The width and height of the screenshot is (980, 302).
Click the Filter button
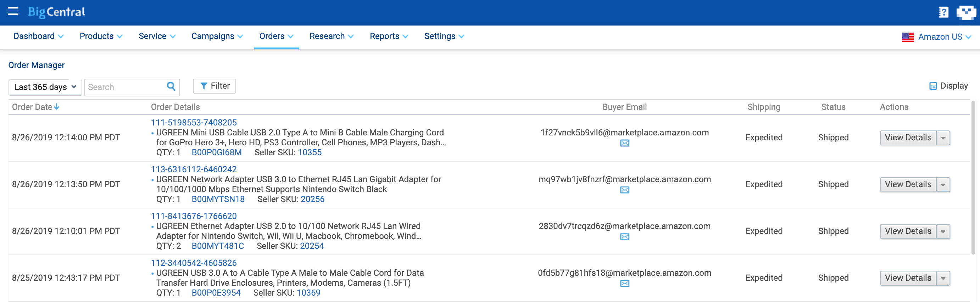[214, 86]
